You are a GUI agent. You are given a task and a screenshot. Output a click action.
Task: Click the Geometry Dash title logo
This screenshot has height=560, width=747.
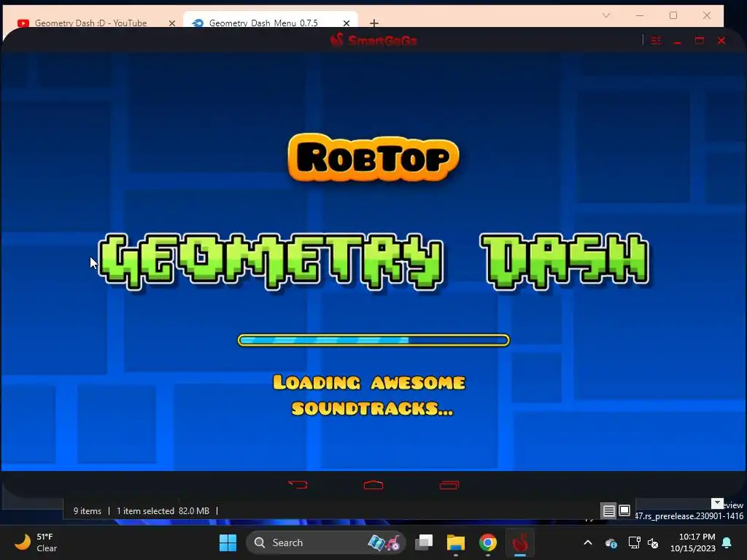374,261
